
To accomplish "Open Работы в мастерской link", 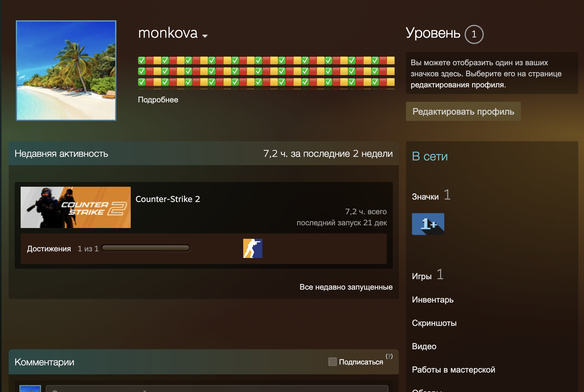I will point(453,370).
